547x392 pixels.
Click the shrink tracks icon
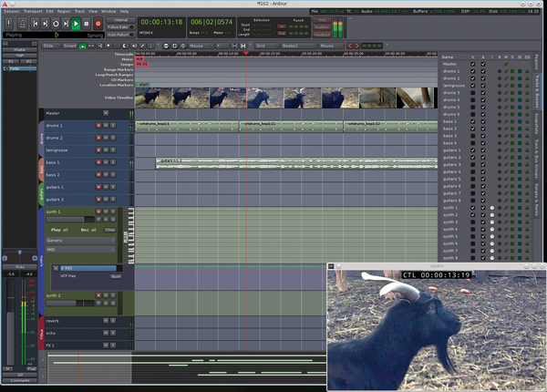(234, 46)
